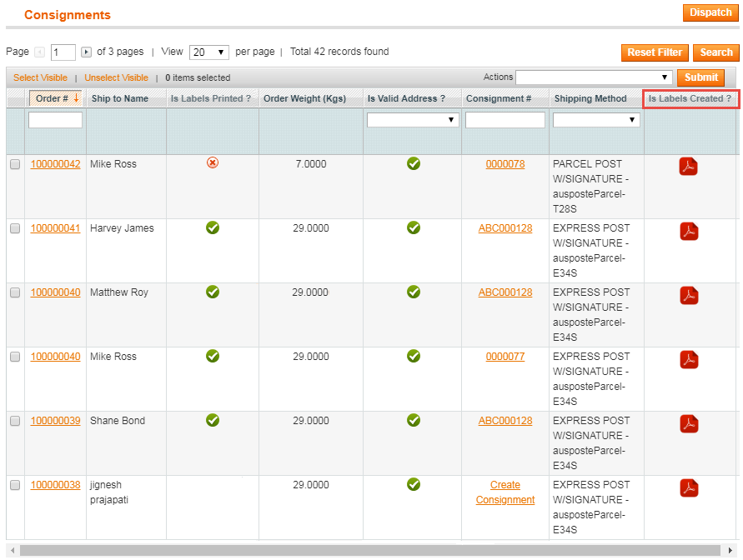Click the Create Consignment link
This screenshot has width=743, height=560.
(x=505, y=492)
